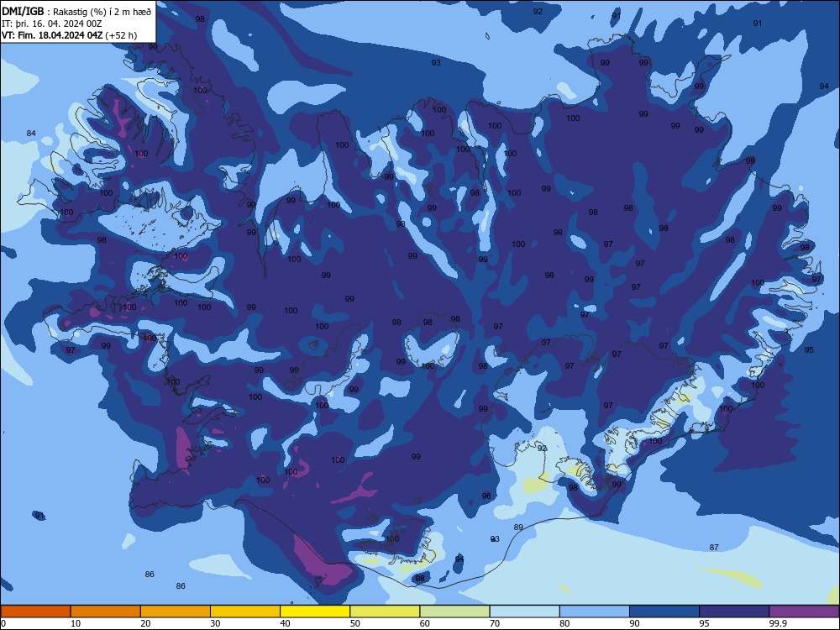840x630 pixels.
Task: Choose the light blue 80–90 legend swatch
Action: click(x=595, y=612)
